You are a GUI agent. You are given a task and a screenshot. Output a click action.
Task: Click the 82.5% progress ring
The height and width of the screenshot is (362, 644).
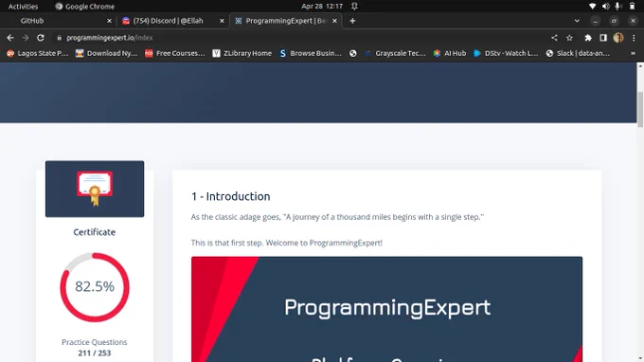point(95,287)
